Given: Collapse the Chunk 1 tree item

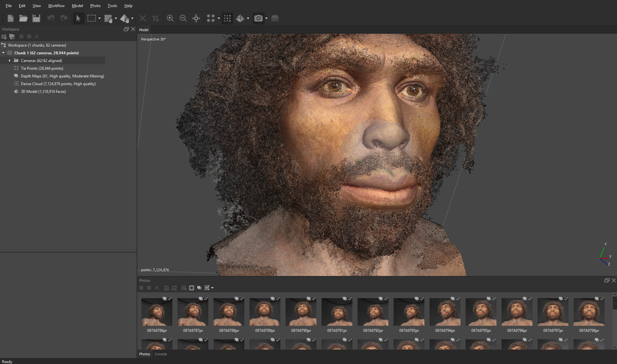Looking at the screenshot, I should 4,53.
